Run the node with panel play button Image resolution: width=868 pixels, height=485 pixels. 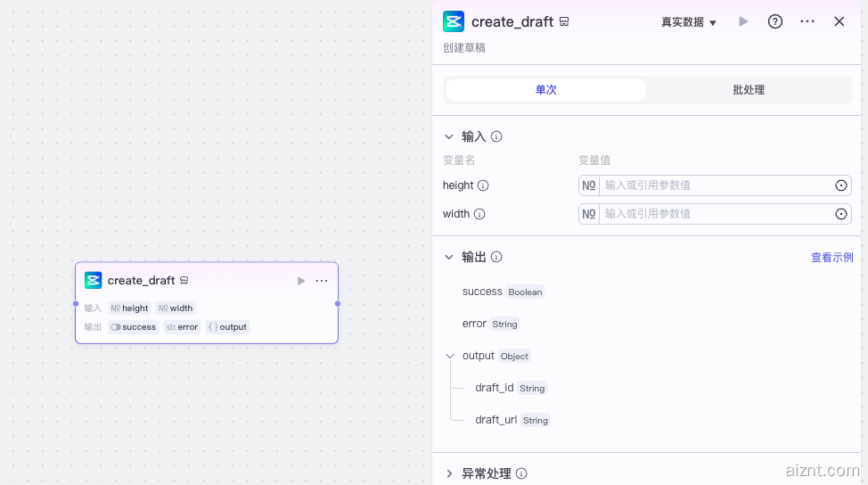coord(743,21)
